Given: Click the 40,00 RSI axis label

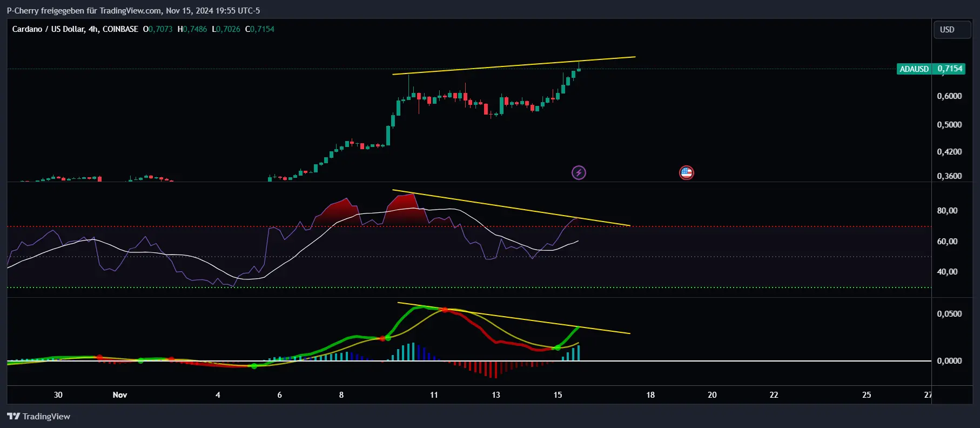Looking at the screenshot, I should pos(947,272).
